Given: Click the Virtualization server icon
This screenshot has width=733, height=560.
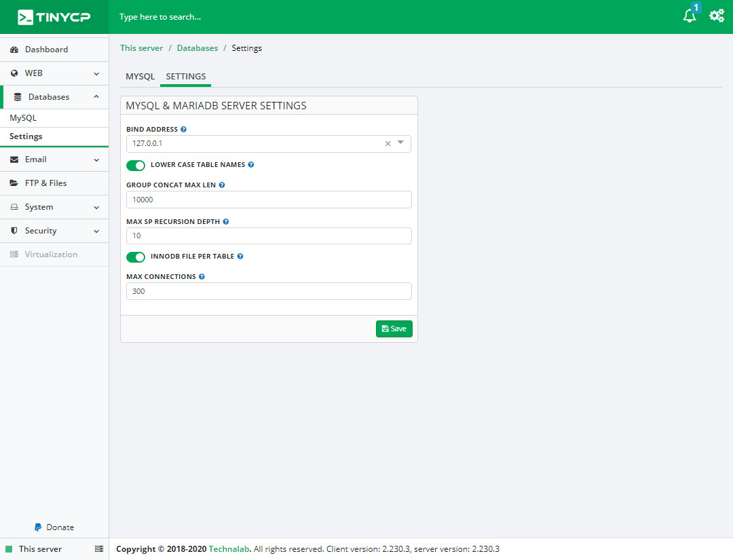Looking at the screenshot, I should coord(14,255).
